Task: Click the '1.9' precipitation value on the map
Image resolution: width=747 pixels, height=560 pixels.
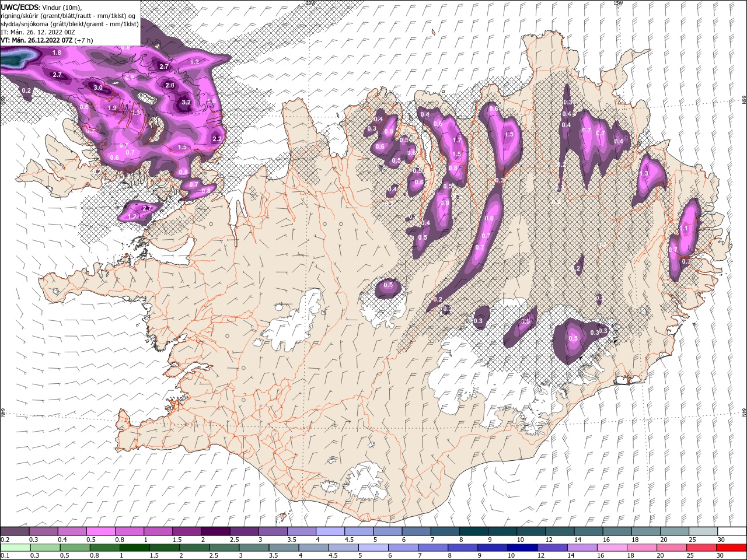Action: (112, 108)
